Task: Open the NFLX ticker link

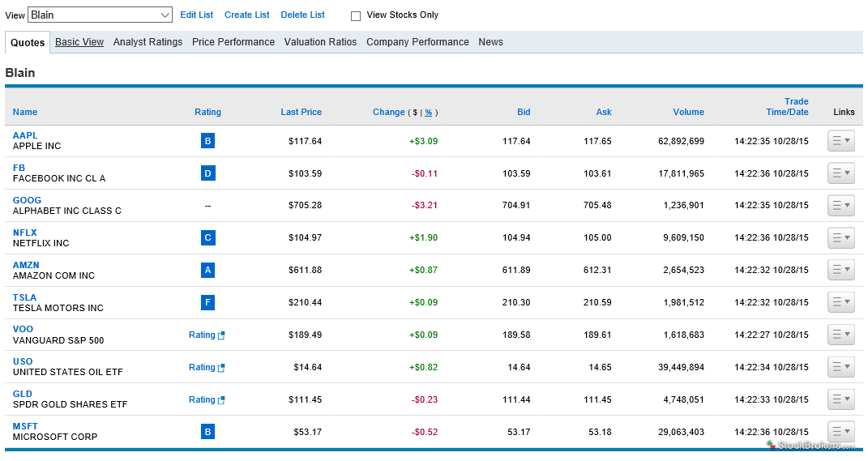Action: pyautogui.click(x=25, y=233)
